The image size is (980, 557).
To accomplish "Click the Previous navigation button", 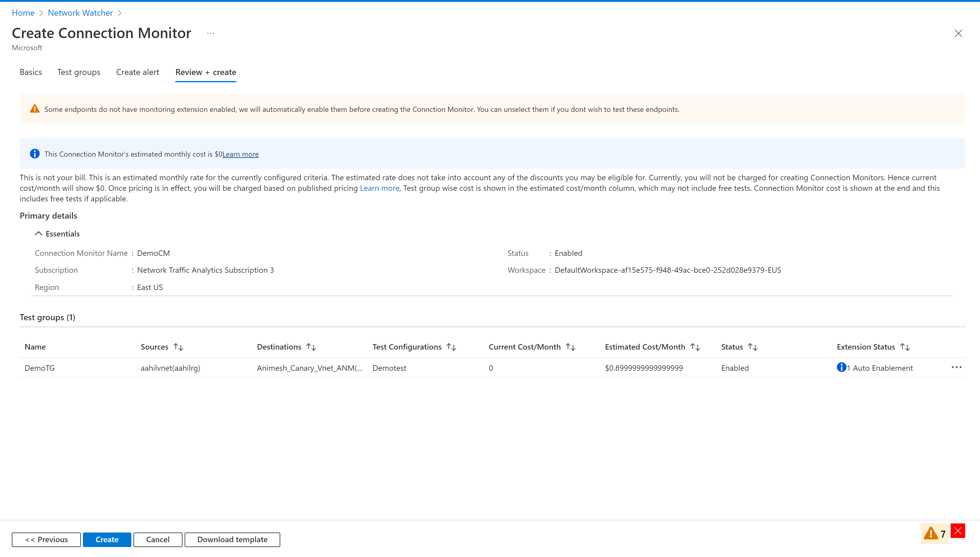I will point(46,539).
